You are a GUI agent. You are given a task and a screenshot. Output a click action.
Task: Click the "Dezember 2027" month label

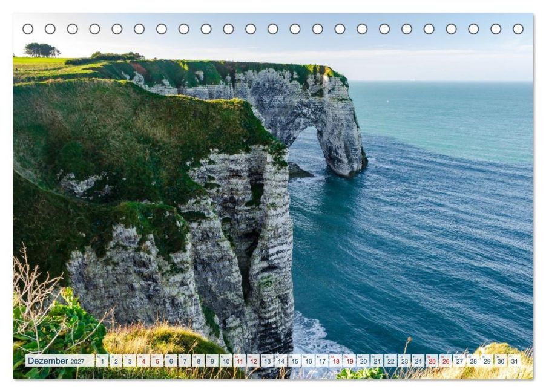tap(56, 361)
